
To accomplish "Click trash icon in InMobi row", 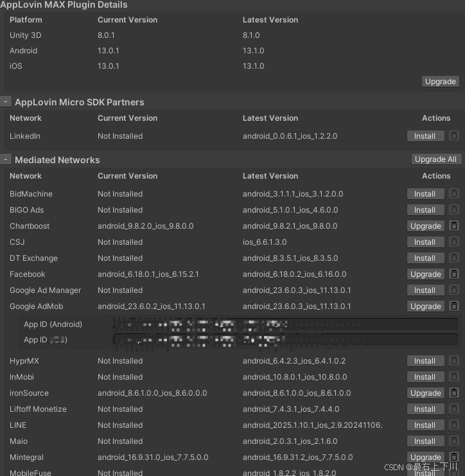I will tap(454, 376).
